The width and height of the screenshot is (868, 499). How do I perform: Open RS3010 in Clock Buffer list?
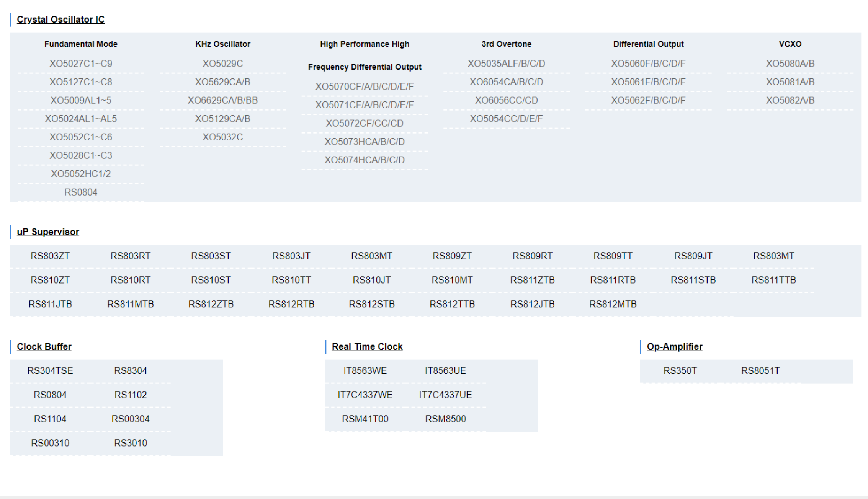click(x=131, y=443)
